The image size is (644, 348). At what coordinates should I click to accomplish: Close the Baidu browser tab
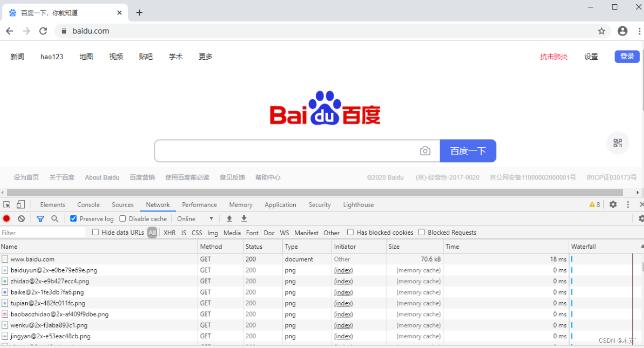[119, 13]
